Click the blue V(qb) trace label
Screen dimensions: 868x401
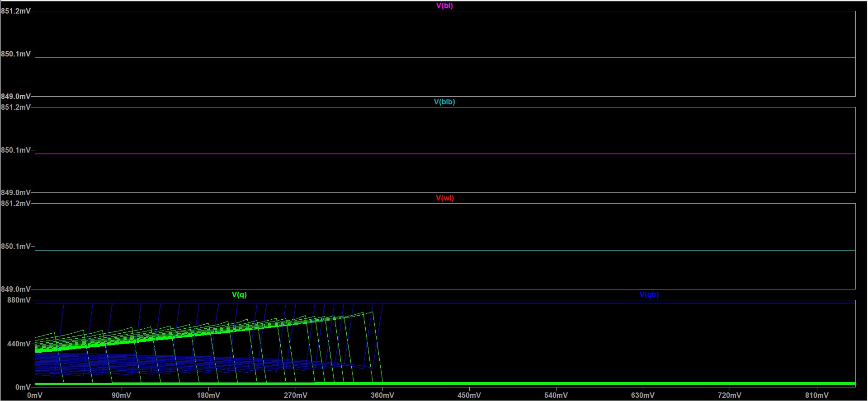[x=649, y=295]
